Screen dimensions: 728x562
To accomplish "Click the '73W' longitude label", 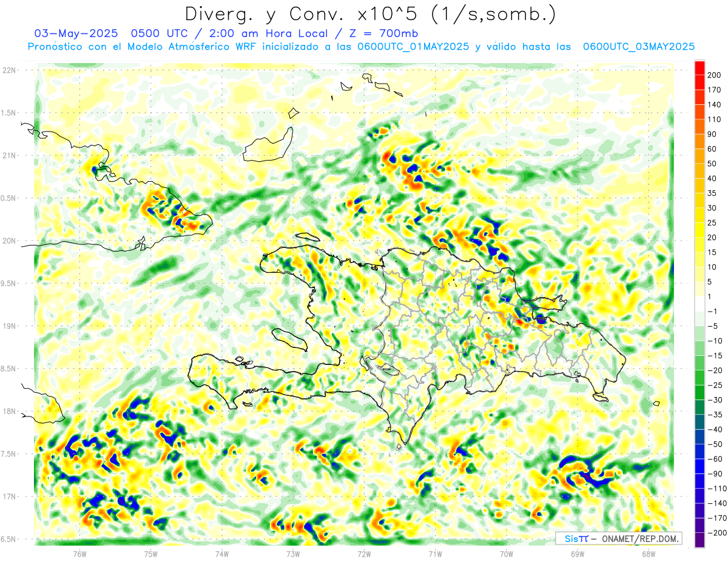I will (293, 554).
